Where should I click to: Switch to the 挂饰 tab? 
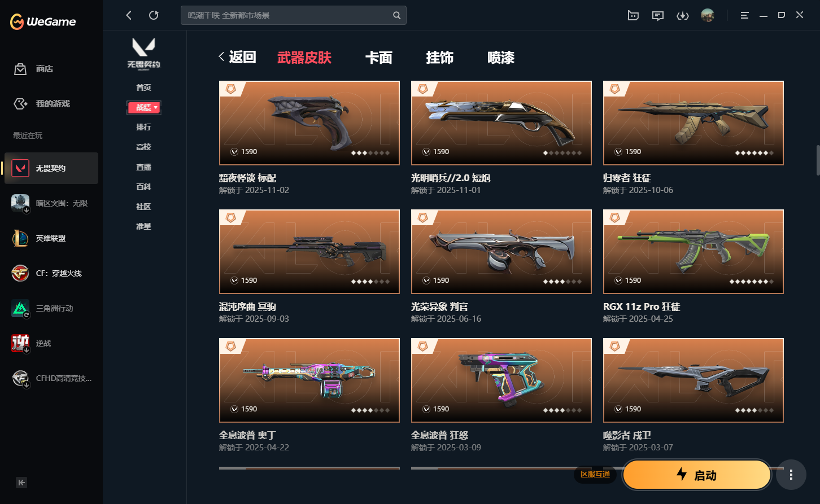[439, 58]
